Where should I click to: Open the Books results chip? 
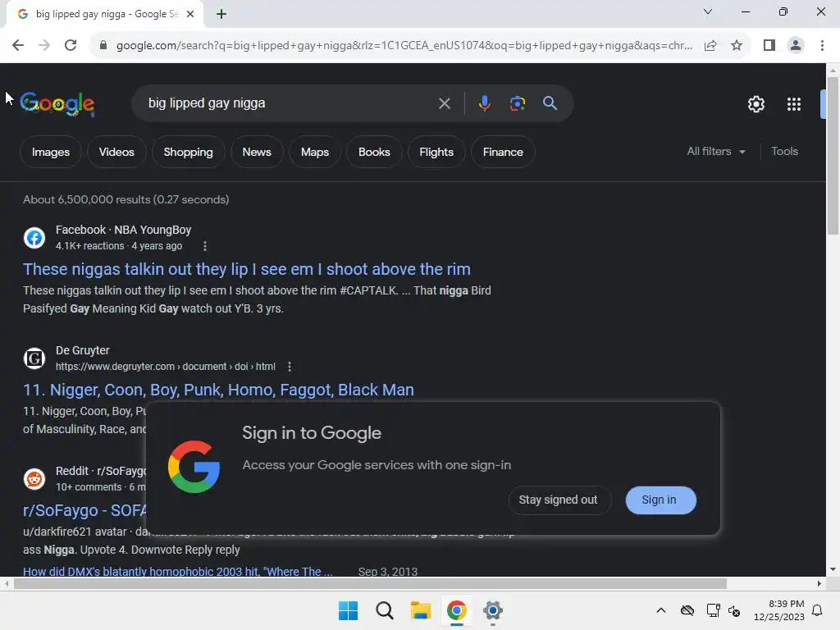click(x=374, y=152)
